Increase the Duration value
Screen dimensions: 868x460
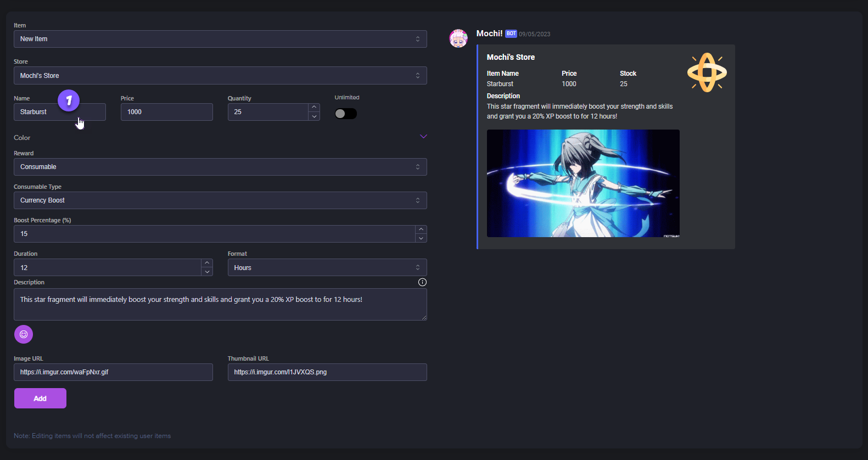[207, 263]
